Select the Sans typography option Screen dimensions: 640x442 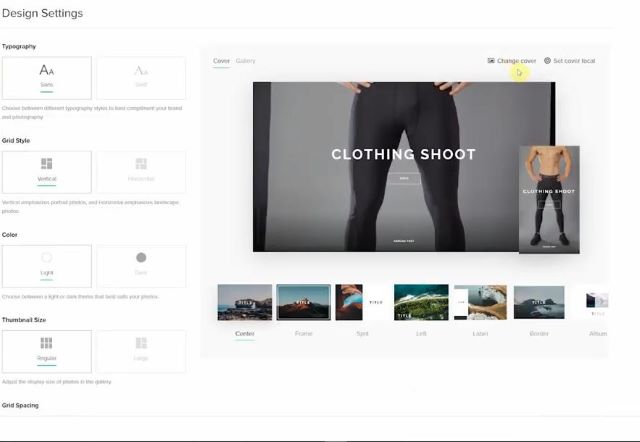click(x=47, y=77)
